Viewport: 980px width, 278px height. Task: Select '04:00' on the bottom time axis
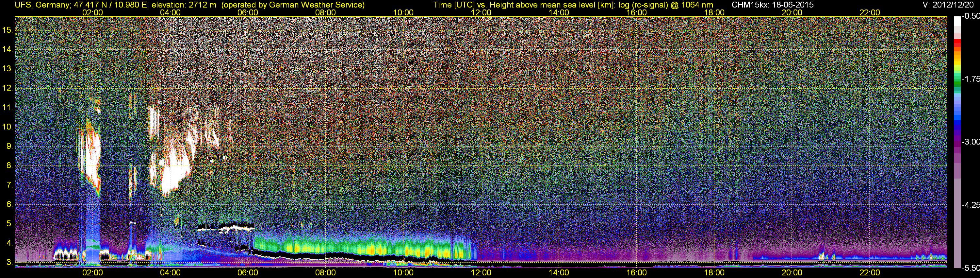pyautogui.click(x=170, y=273)
